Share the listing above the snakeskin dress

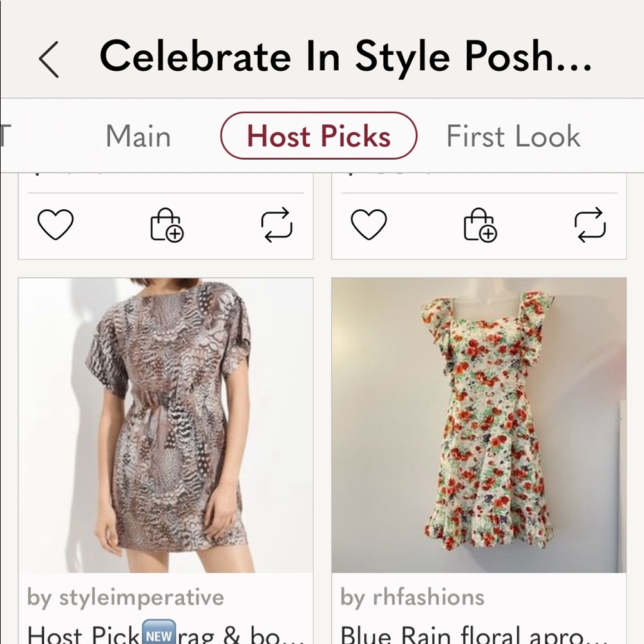point(276,225)
